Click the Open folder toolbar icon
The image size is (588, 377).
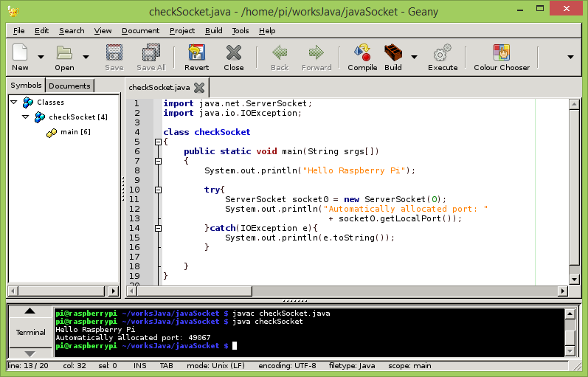(64, 52)
